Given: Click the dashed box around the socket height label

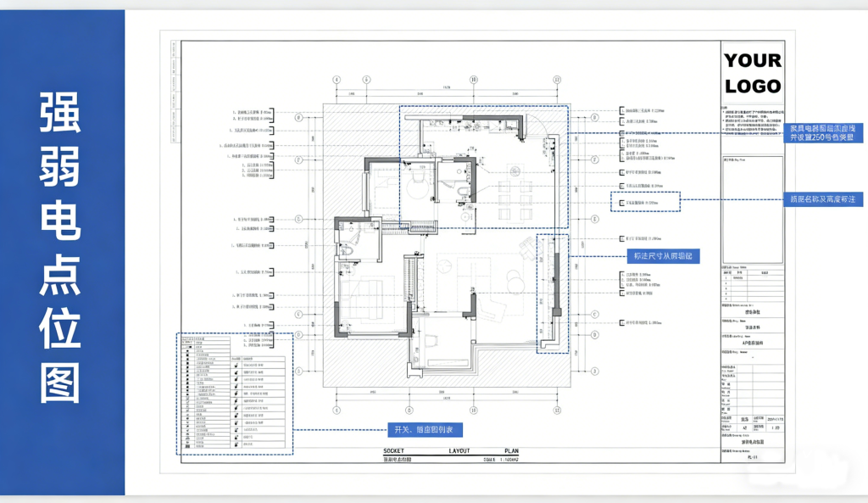Looking at the screenshot, I should (646, 202).
